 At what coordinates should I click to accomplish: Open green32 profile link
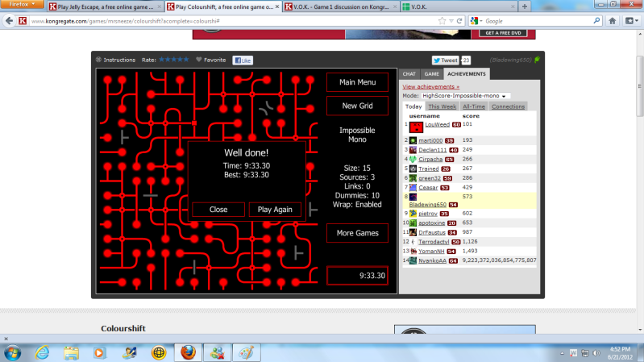coord(429,178)
